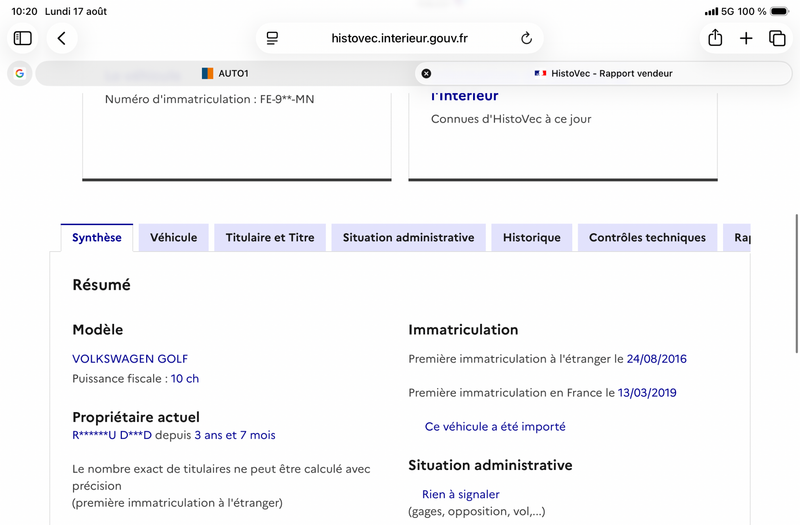Open the page reader/format menu icon

272,38
